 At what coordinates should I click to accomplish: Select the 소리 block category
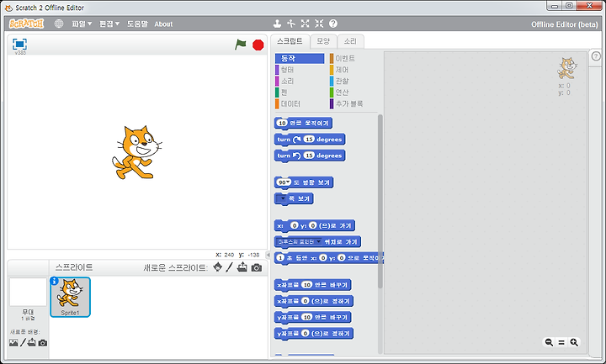pos(300,81)
